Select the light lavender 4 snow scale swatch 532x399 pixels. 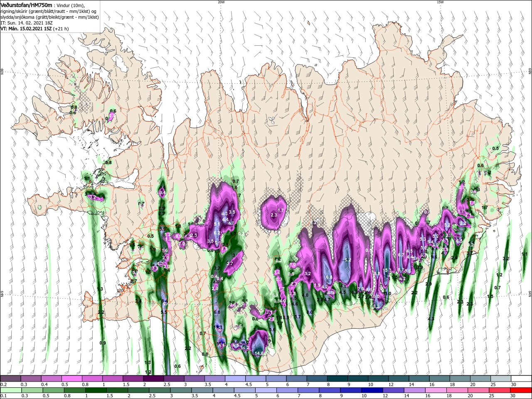tap(235, 378)
